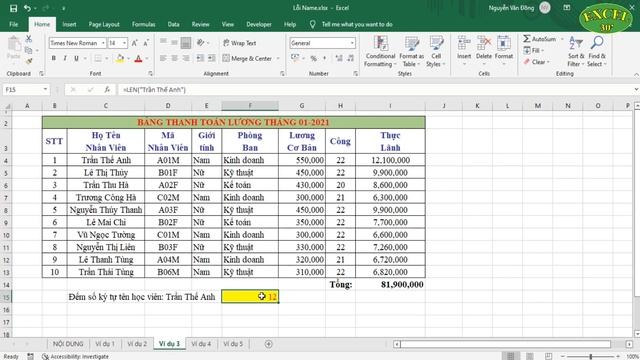Click the Decrease Decimal icon
Viewport: 640px width, 360px height.
351,58
